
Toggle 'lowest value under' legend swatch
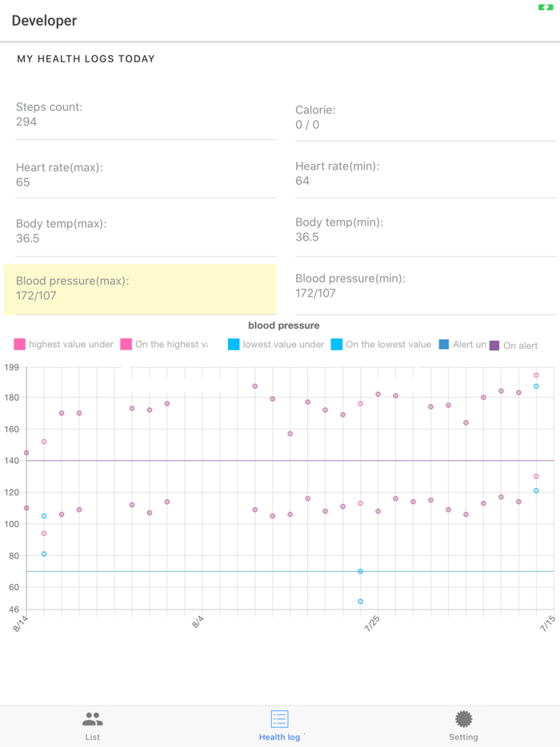(234, 344)
